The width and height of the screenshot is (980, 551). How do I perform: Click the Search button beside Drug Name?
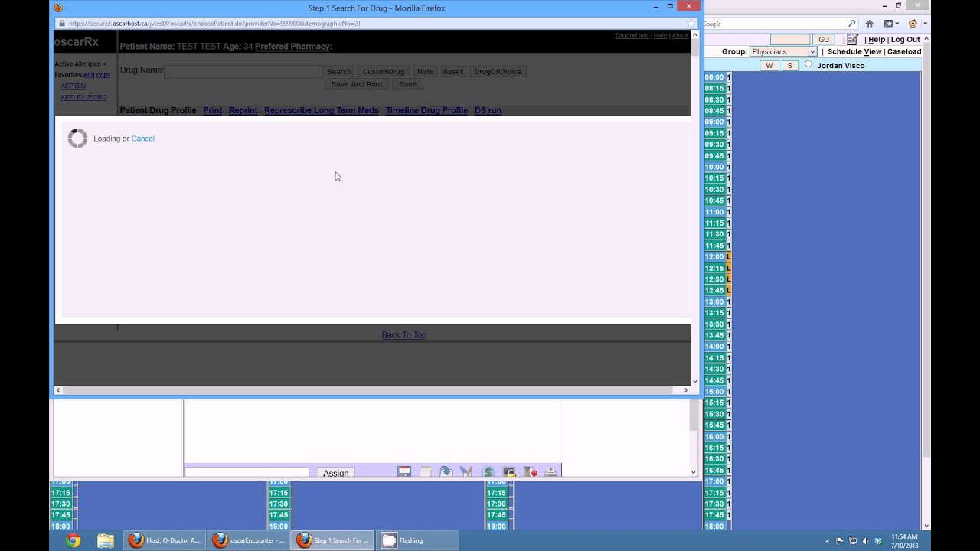[339, 72]
